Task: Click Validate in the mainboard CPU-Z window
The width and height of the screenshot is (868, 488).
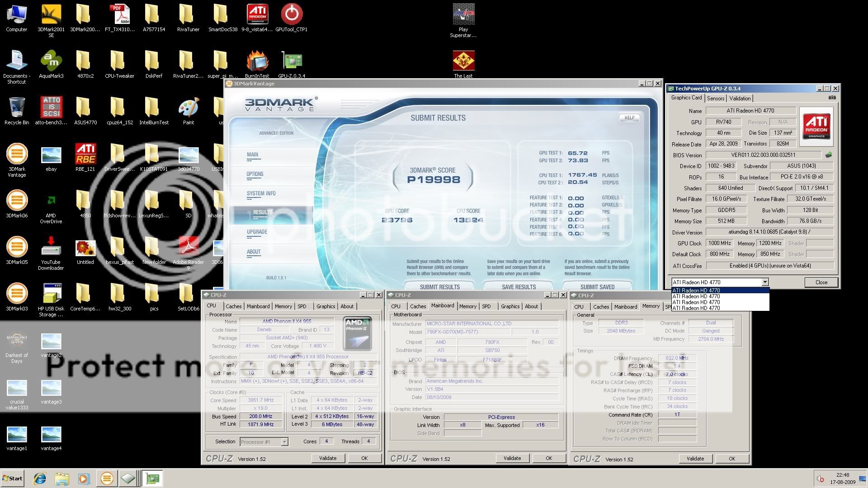Action: pyautogui.click(x=512, y=458)
